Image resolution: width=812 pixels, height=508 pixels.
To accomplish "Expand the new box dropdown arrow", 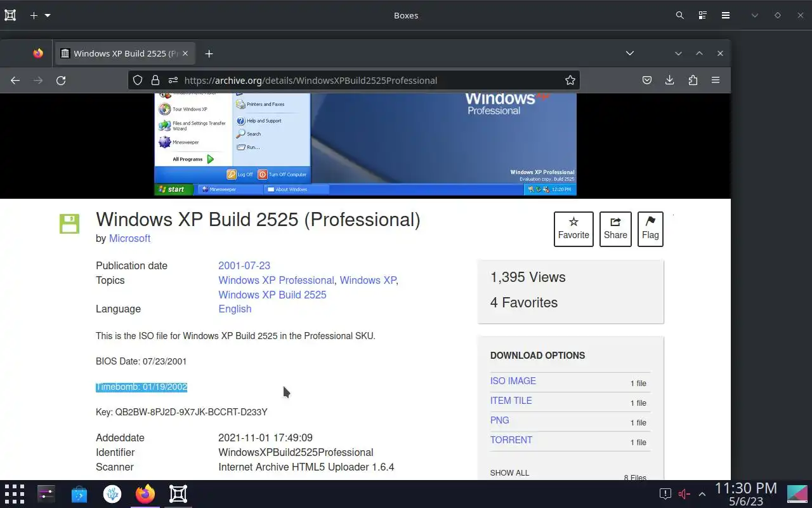I will coord(48,15).
